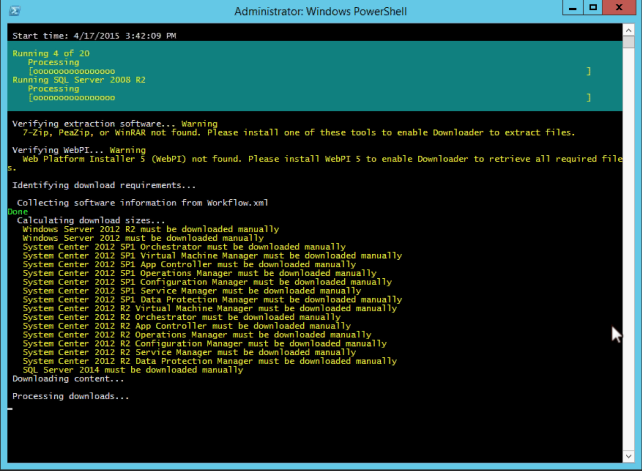Click the progress bar under SQL Server 2008 R2
The image size is (642, 471).
310,98
